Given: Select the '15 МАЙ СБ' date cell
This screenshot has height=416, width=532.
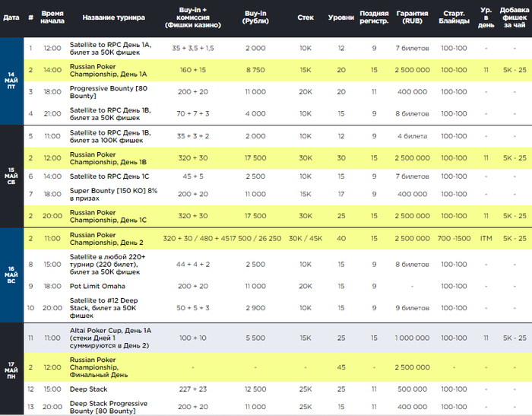Looking at the screenshot, I should (x=11, y=176).
